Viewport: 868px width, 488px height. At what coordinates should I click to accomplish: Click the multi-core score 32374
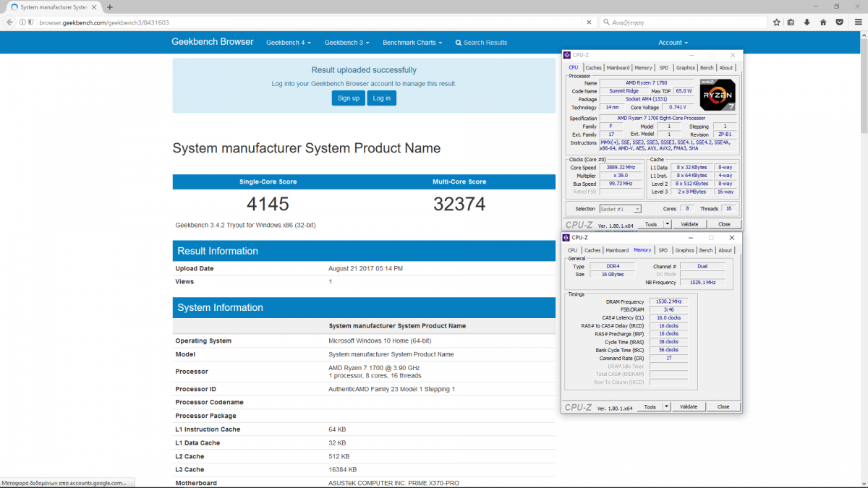[459, 205]
